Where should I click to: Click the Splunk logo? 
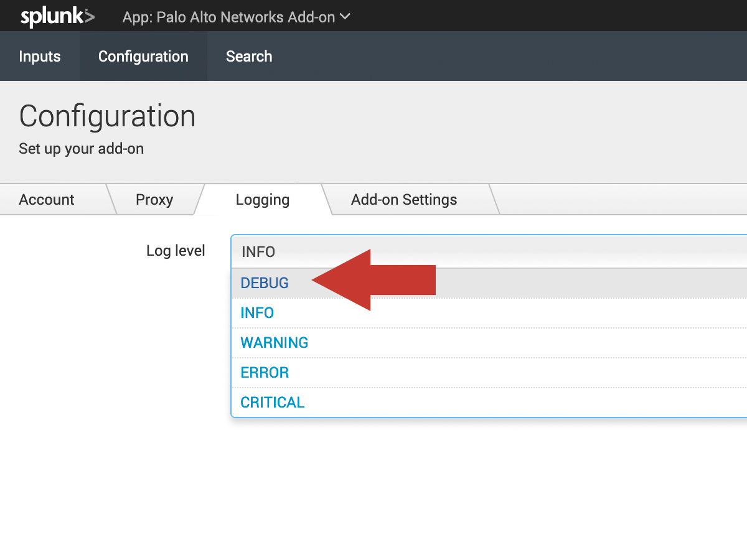pos(57,17)
